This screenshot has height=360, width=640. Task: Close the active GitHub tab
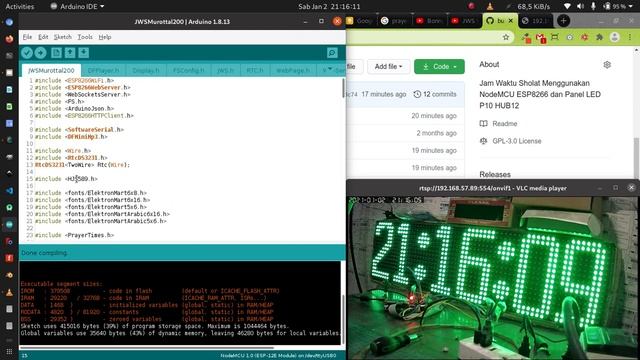point(510,21)
